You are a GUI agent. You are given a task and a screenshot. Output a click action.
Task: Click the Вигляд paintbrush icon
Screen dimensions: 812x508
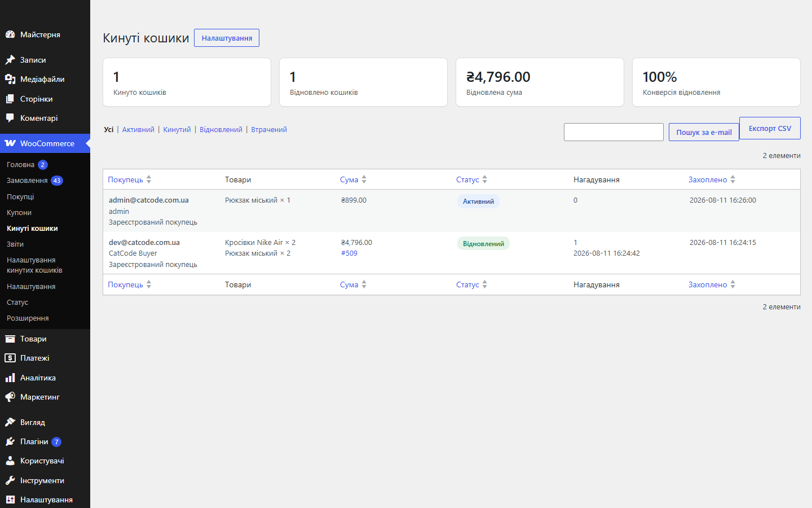pos(10,422)
